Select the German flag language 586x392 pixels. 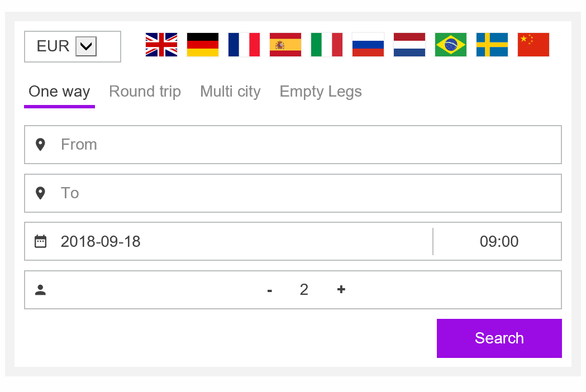pyautogui.click(x=203, y=45)
